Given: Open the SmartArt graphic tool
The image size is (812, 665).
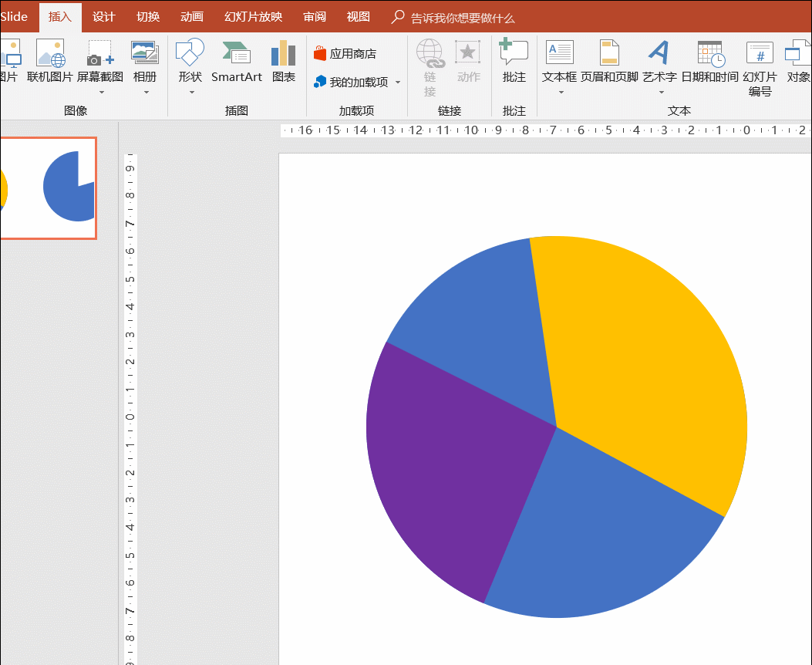Looking at the screenshot, I should (x=236, y=62).
